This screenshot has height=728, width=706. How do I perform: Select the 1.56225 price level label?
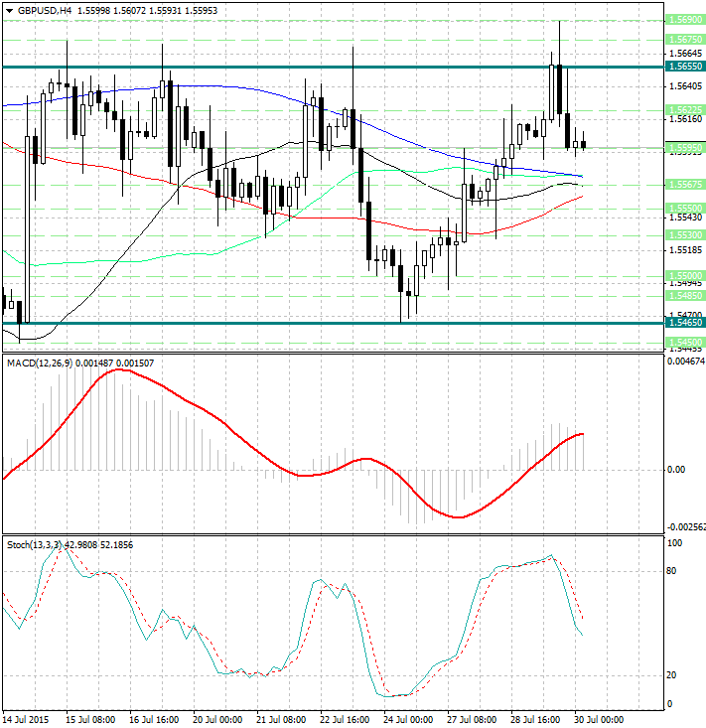coord(685,109)
